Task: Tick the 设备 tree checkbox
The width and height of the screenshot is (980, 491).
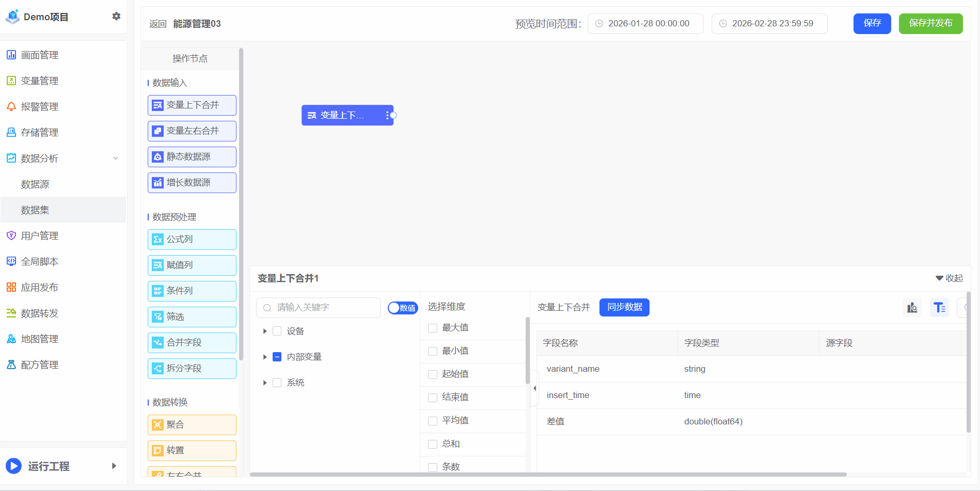Action: point(277,331)
